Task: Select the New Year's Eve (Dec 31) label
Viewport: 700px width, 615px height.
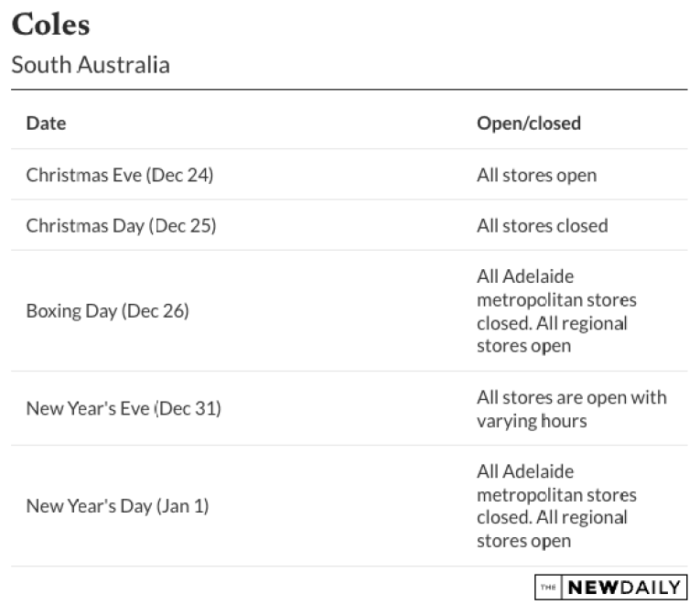Action: pyautogui.click(x=124, y=408)
